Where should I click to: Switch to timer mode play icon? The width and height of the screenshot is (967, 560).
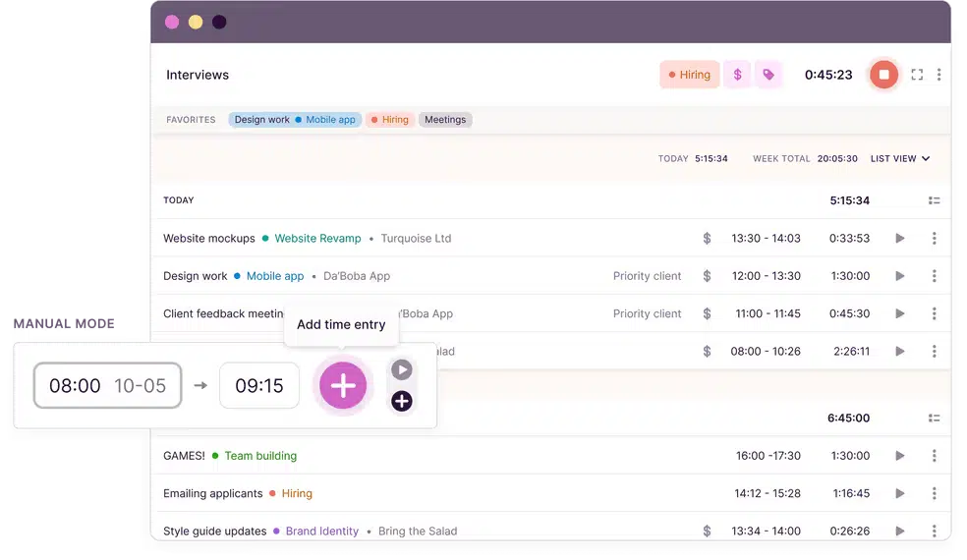coord(401,370)
